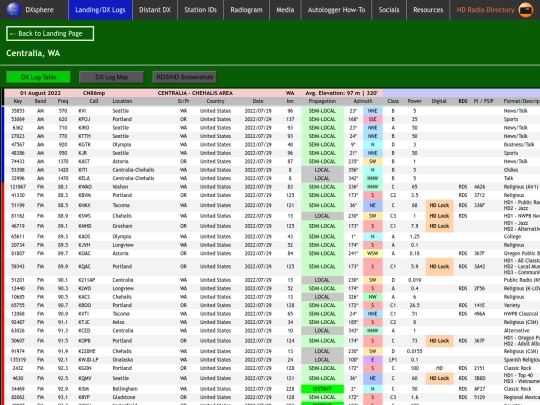
Task: Open the HD Radio Directory link
Action: (485, 10)
